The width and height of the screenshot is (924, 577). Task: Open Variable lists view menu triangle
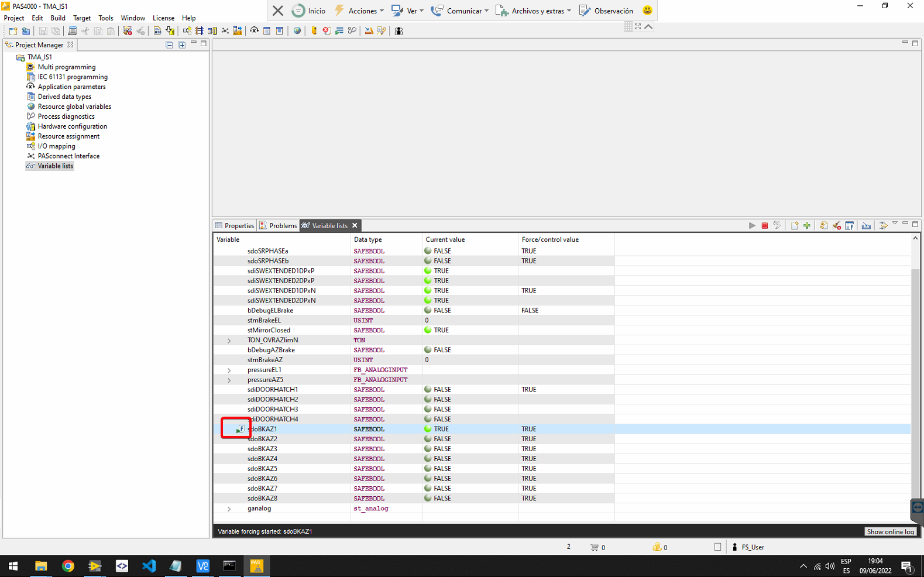click(895, 224)
